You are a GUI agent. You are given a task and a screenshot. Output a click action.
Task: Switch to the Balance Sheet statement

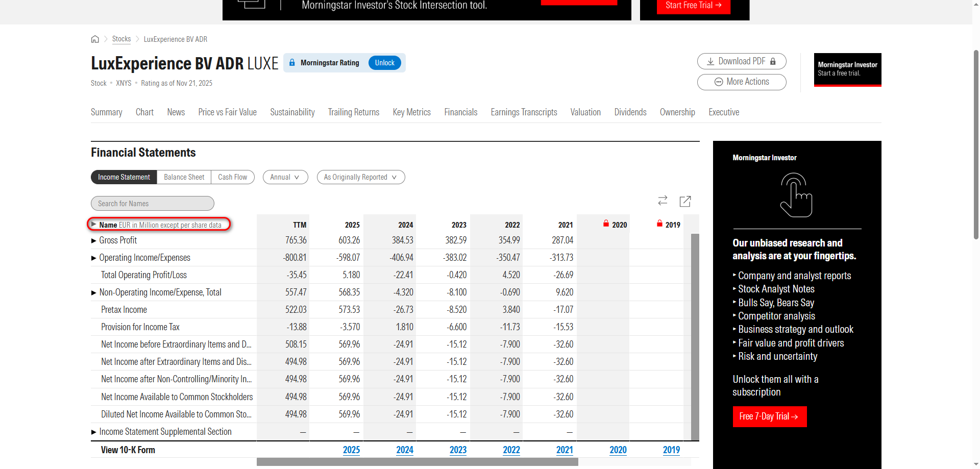[x=184, y=177]
